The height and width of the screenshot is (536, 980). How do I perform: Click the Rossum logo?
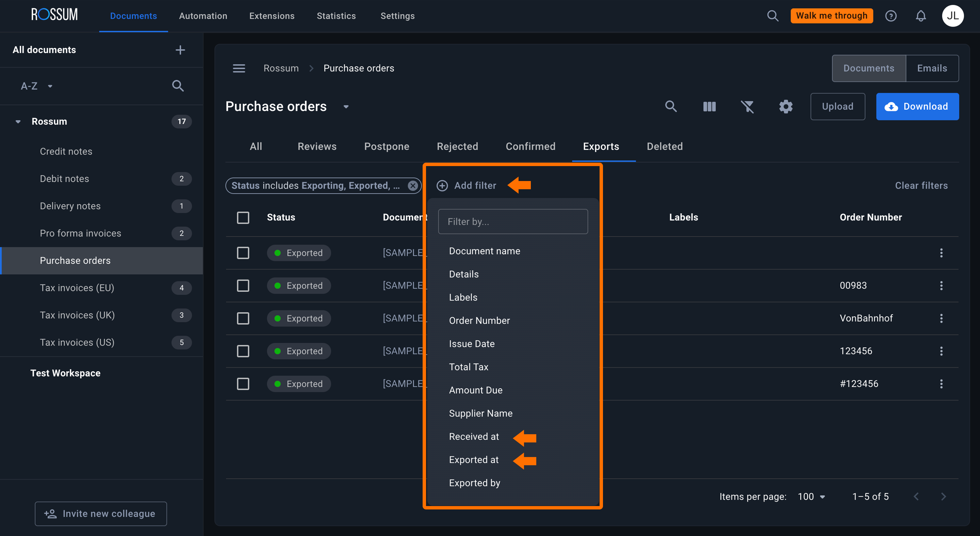(54, 15)
